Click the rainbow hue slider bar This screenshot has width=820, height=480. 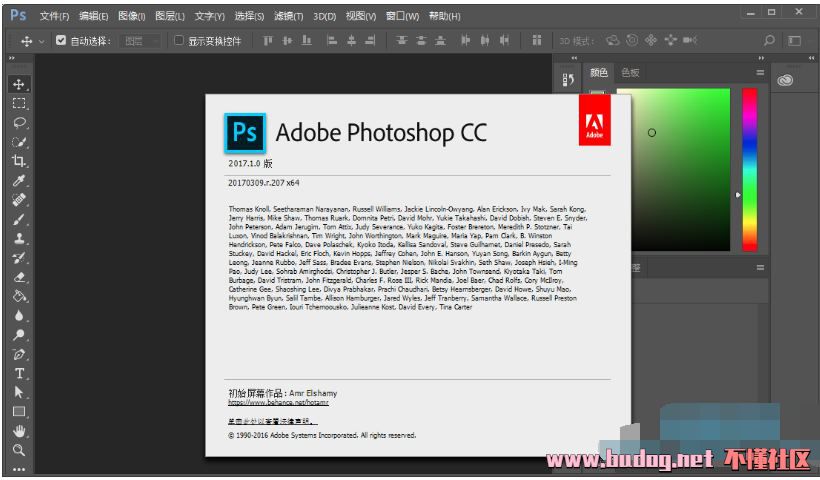pyautogui.click(x=749, y=169)
